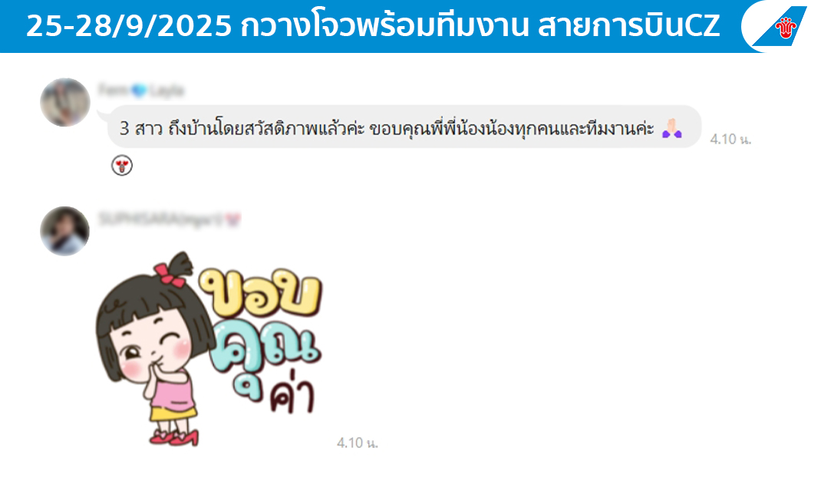Viewport: 821px width, 504px height.
Task: Click the yellow 'ขอบ' text on sticker
Action: pyautogui.click(x=261, y=292)
